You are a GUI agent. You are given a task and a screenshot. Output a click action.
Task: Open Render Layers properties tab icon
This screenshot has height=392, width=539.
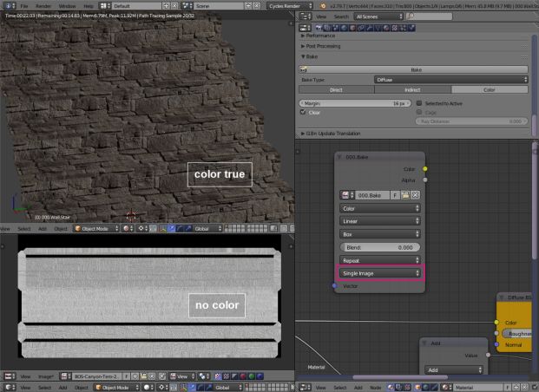tap(327, 28)
